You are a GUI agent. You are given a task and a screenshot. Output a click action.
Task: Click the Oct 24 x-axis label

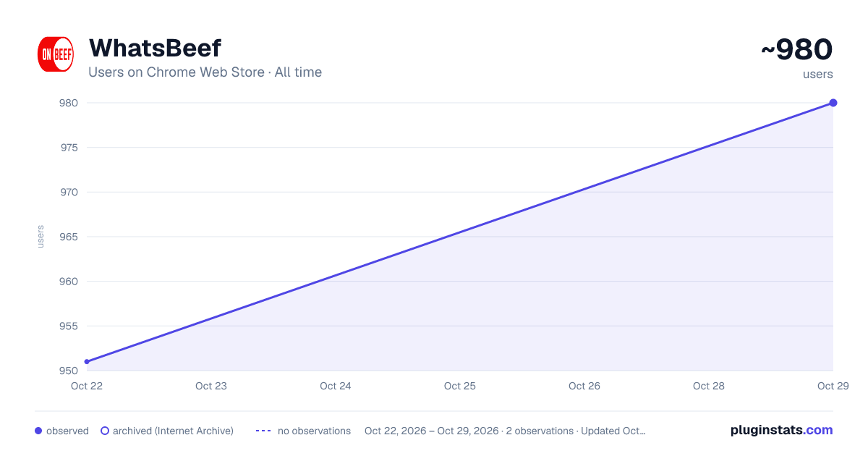tap(336, 386)
